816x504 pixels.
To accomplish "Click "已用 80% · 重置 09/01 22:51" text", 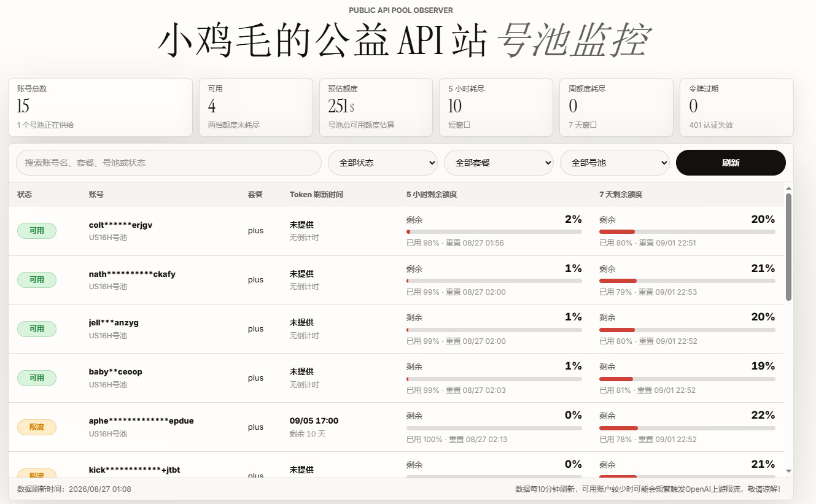I will click(648, 243).
